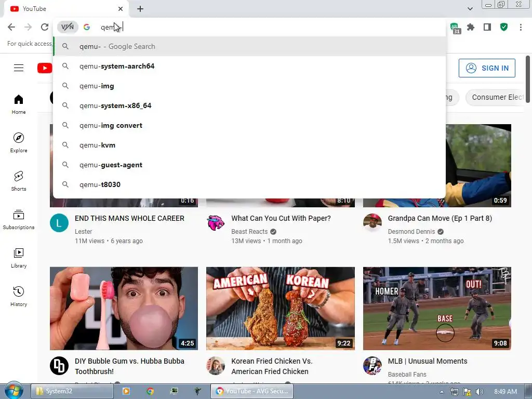Screen dimensions: 532x399
Task: Open Lester channel name link
Action: [84, 231]
